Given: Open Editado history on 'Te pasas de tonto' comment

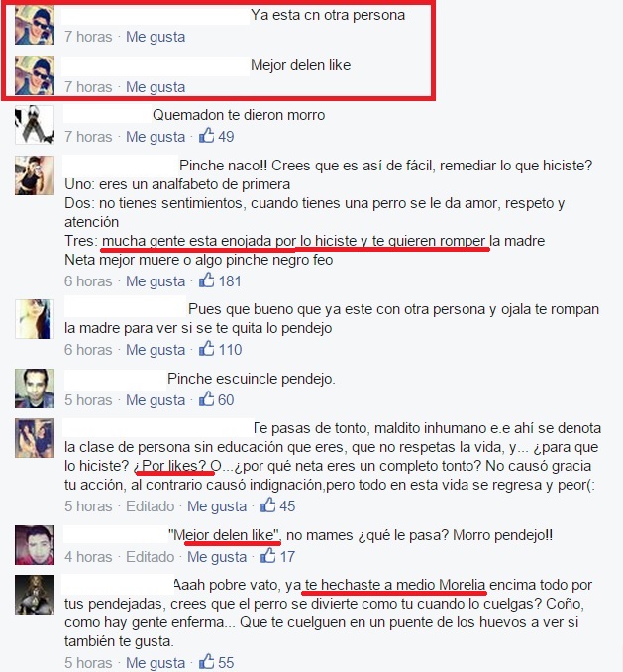Looking at the screenshot, I should [x=151, y=506].
